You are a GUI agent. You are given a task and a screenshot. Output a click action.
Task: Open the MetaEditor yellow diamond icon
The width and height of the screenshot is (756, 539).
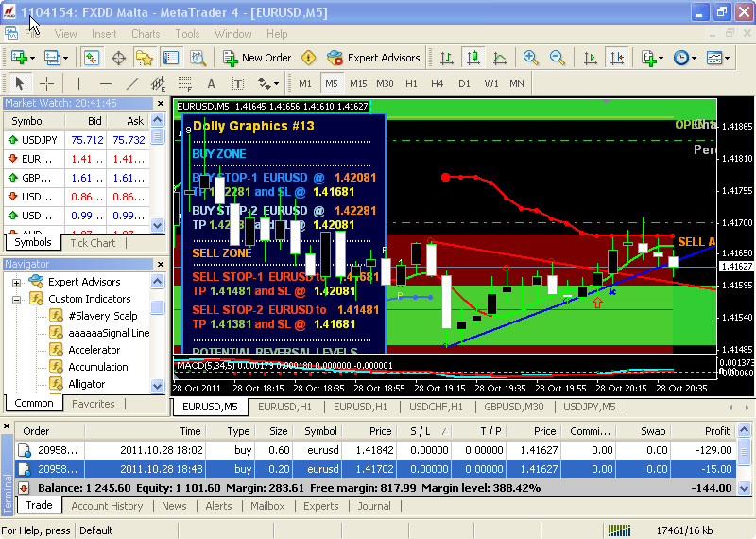[309, 58]
